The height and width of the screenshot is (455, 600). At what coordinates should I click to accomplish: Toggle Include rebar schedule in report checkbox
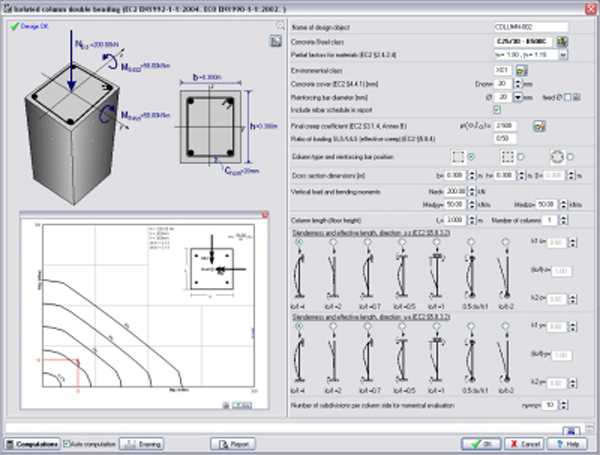click(498, 108)
